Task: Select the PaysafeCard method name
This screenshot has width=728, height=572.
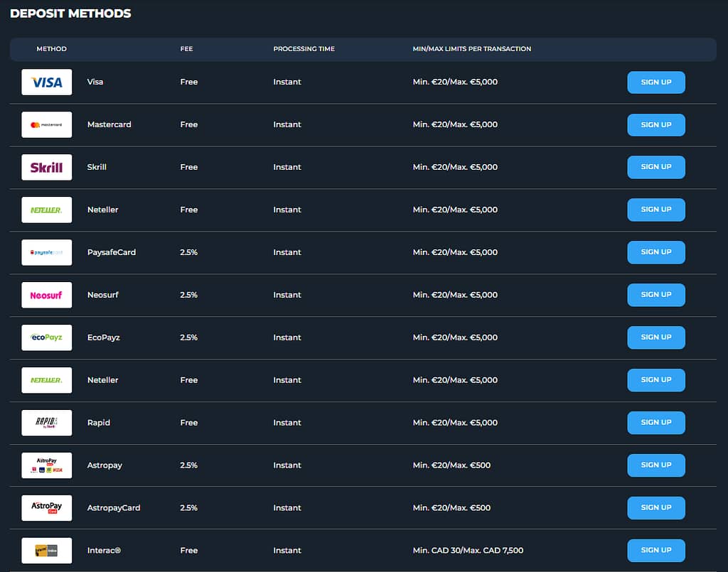Action: point(112,252)
